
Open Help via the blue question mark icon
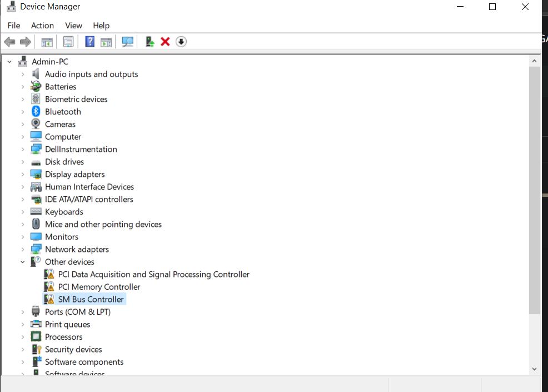(89, 42)
